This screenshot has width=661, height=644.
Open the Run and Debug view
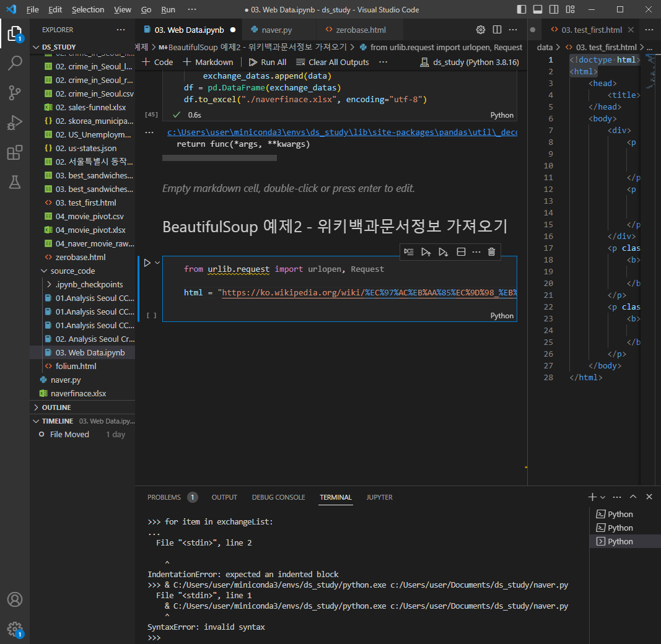tap(15, 123)
